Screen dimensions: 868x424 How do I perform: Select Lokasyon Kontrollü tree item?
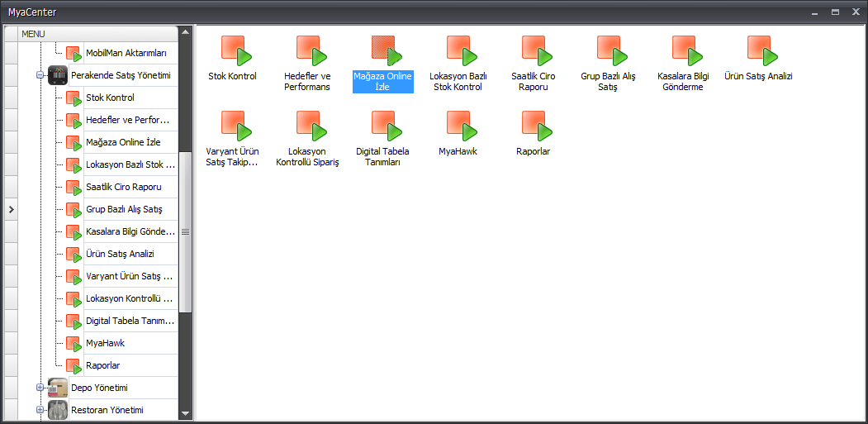[130, 298]
